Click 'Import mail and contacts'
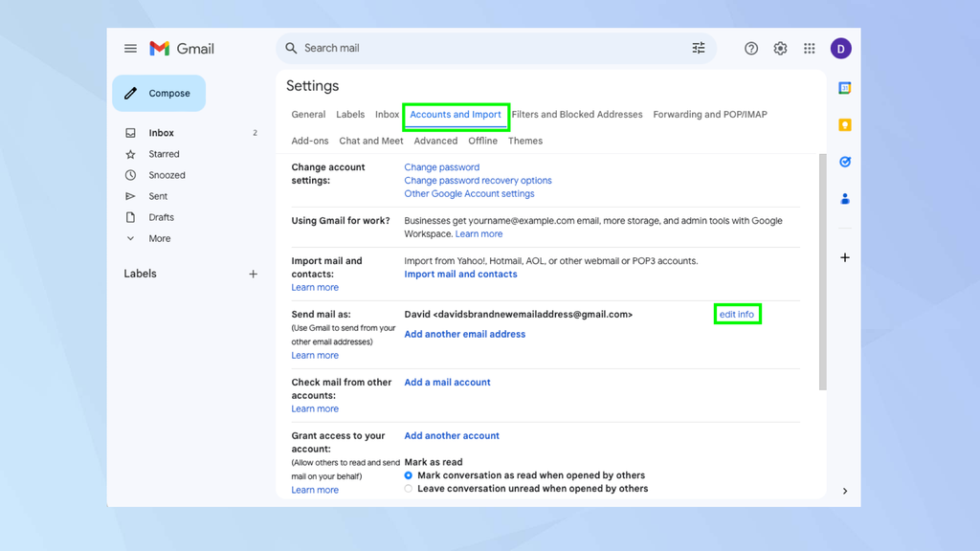 click(460, 274)
